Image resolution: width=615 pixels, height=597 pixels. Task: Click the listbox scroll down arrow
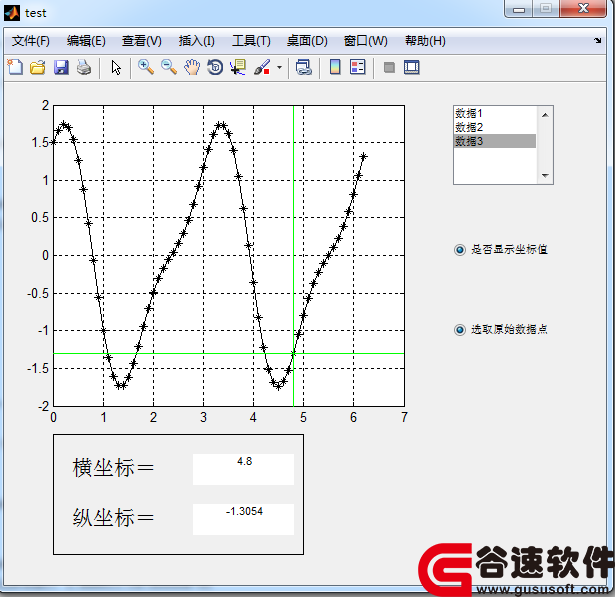click(x=545, y=175)
